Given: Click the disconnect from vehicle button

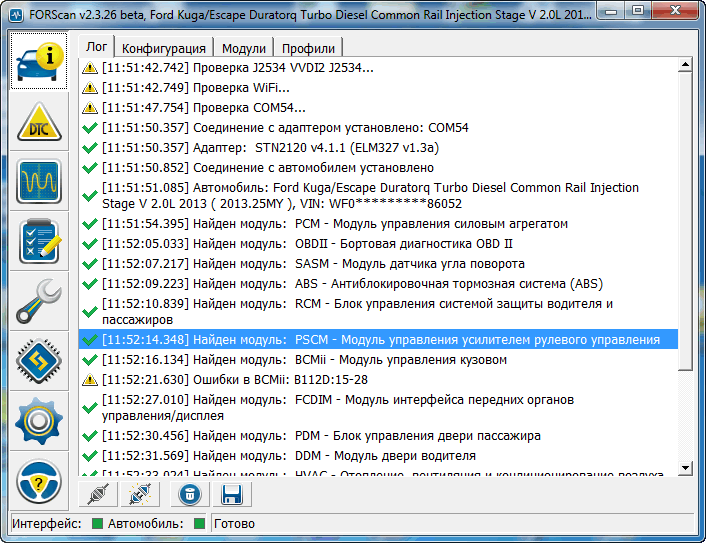Looking at the screenshot, I should tap(140, 494).
